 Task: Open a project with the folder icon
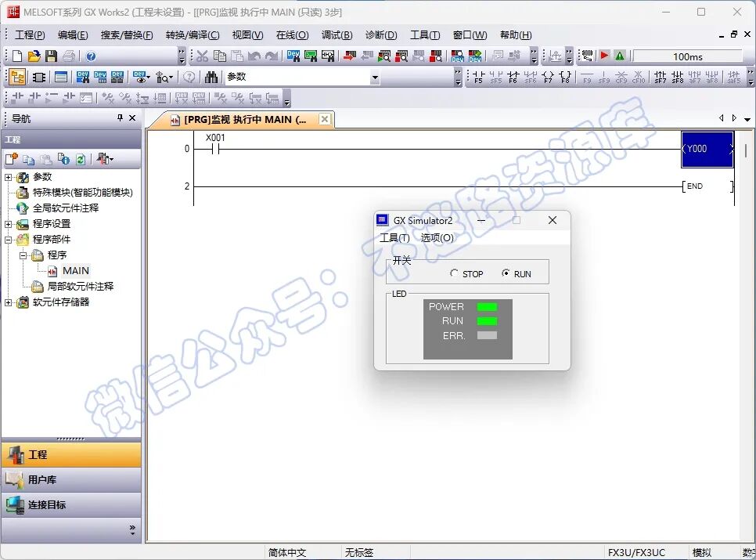pos(34,56)
